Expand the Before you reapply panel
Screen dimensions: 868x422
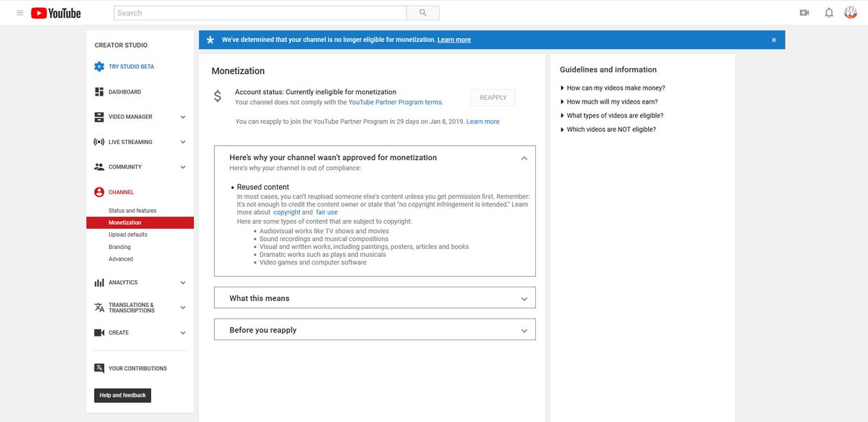(x=375, y=330)
